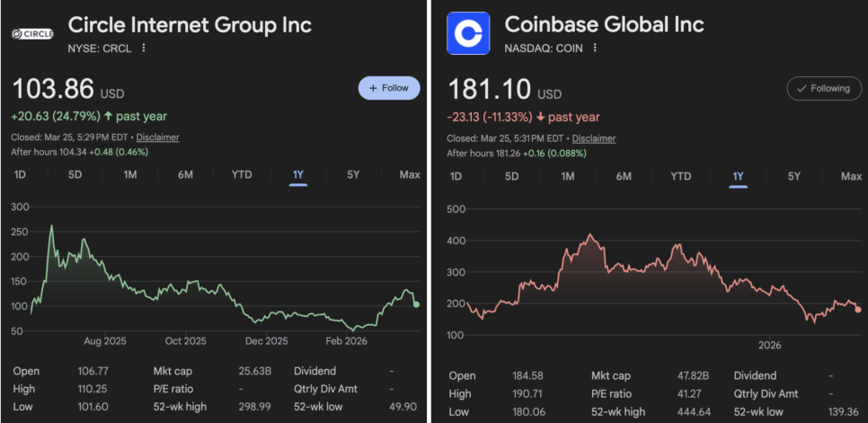The width and height of the screenshot is (868, 423).
Task: Click the Circle company logo icon
Action: (x=32, y=34)
